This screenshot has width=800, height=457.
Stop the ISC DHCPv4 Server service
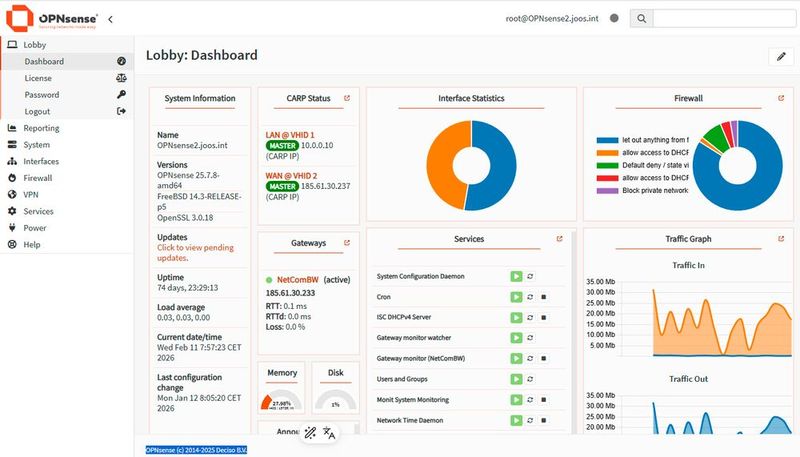[x=544, y=317]
